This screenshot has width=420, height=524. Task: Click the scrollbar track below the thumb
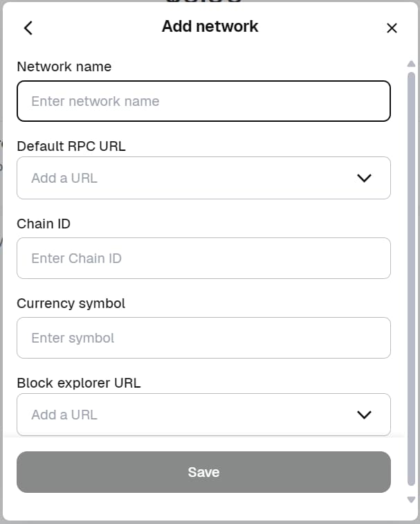(411, 489)
